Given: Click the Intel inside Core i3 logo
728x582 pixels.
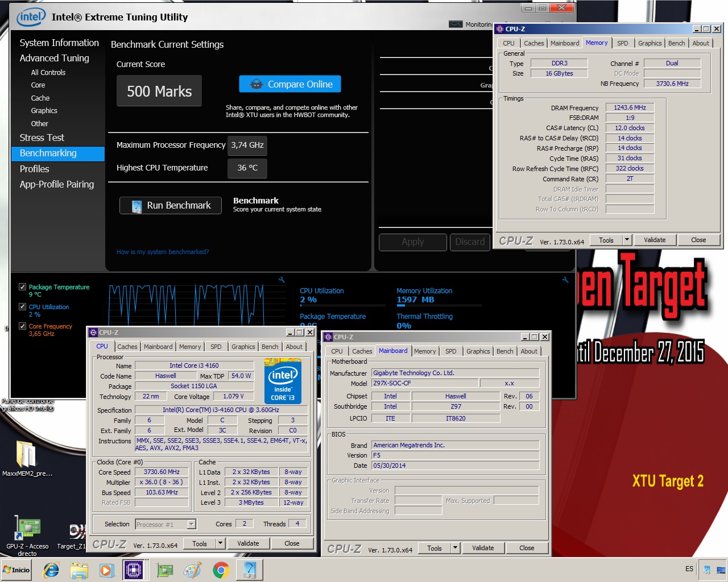Looking at the screenshot, I should click(283, 380).
